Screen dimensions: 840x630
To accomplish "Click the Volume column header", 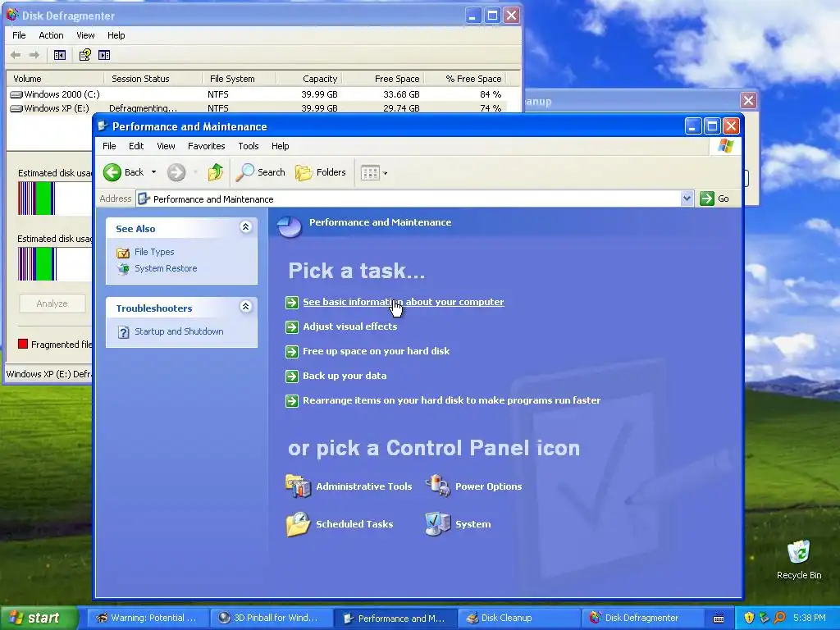I will [x=55, y=79].
